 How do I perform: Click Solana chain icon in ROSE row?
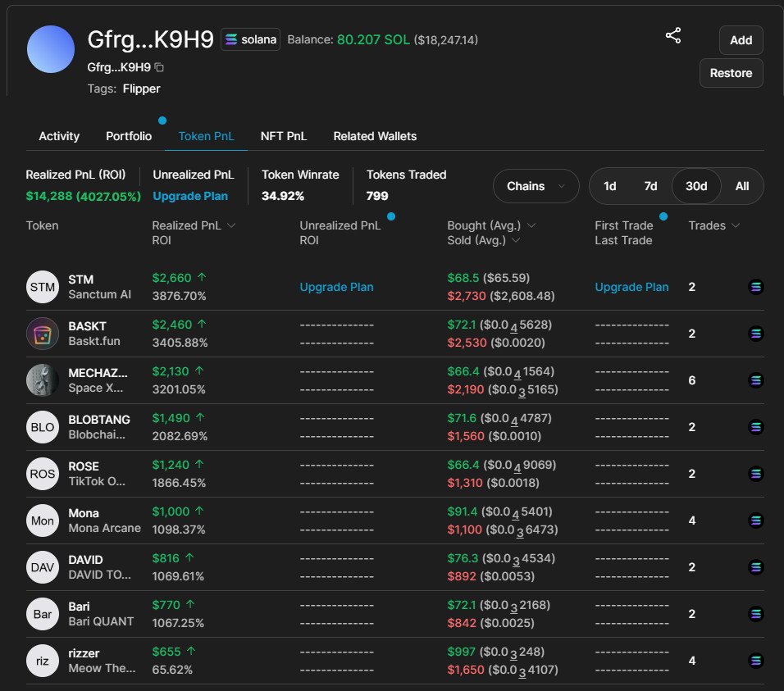click(756, 474)
